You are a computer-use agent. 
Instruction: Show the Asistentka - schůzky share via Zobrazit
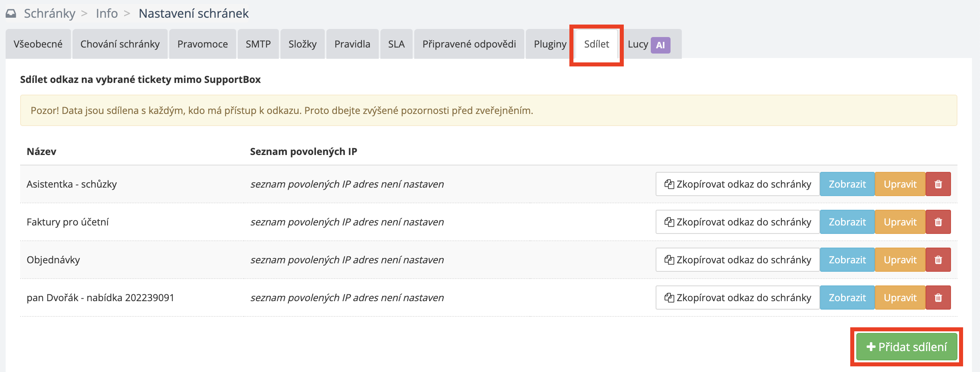tap(847, 184)
